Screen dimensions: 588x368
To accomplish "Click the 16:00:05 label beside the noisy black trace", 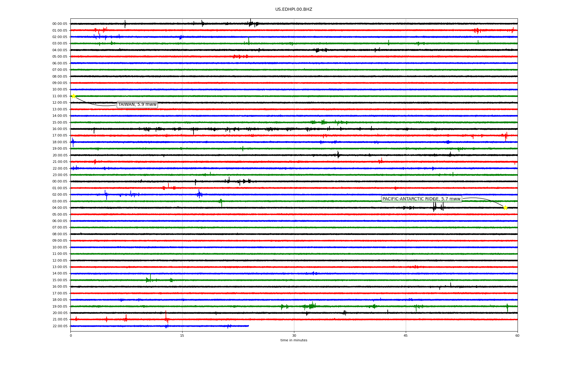I will point(60,129).
